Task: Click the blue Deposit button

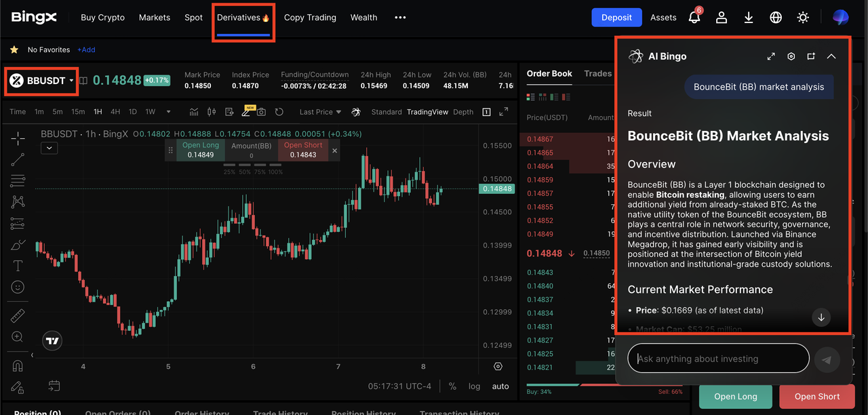Action: click(616, 18)
